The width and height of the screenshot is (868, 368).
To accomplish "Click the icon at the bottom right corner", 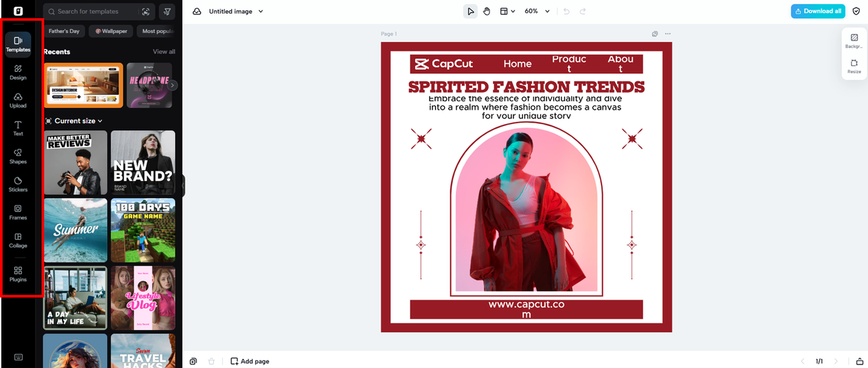I will [x=860, y=361].
